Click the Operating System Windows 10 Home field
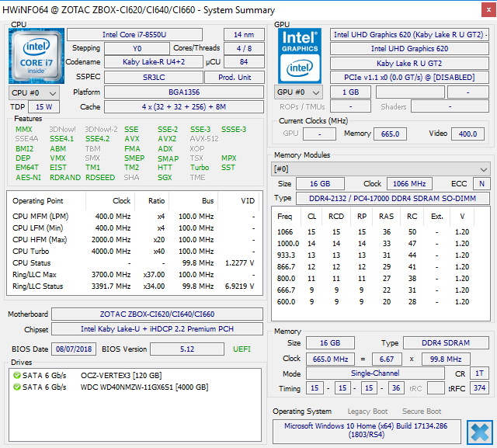Viewport: 497px width, 448px height. 365,431
